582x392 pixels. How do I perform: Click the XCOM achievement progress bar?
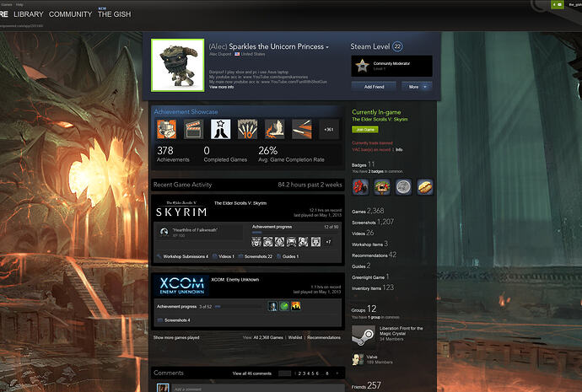pos(239,307)
